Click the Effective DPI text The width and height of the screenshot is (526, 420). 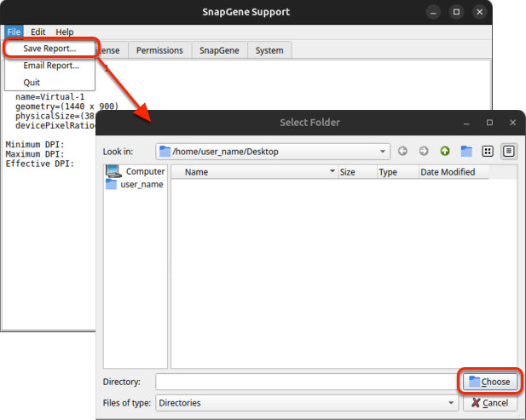coord(39,164)
